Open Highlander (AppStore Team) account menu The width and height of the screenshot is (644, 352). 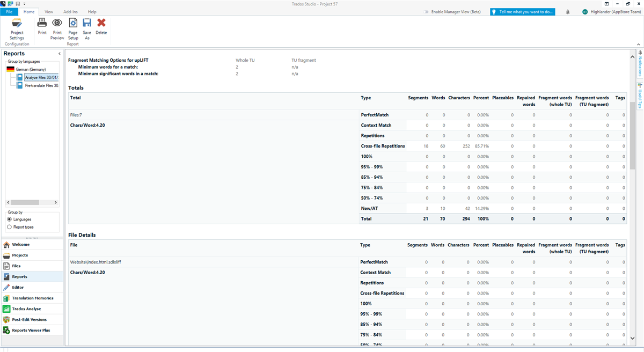[609, 12]
